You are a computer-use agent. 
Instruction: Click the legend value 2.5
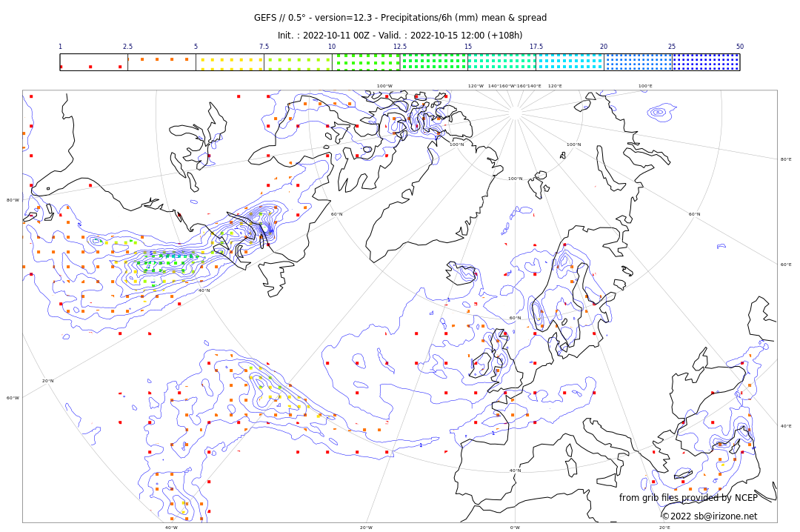point(127,47)
